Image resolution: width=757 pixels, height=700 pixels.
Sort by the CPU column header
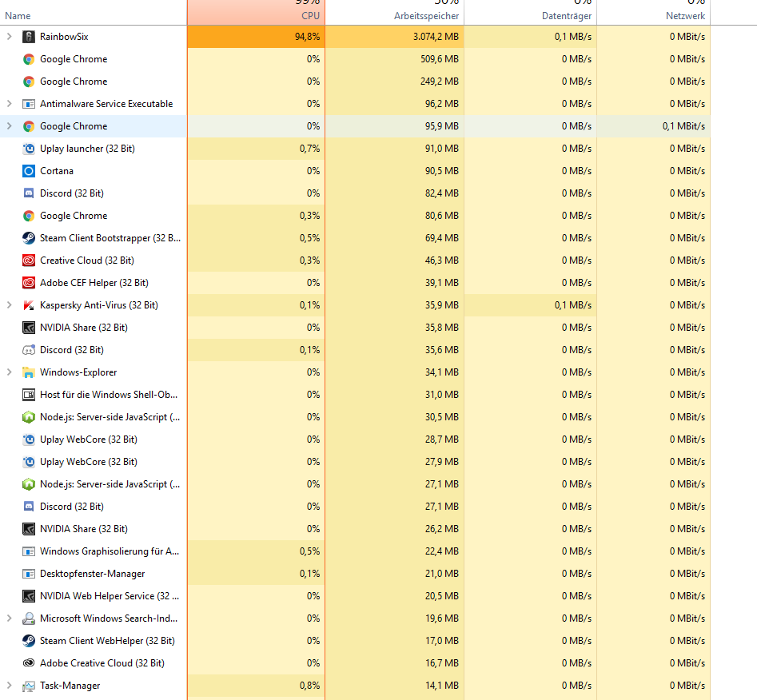256,13
